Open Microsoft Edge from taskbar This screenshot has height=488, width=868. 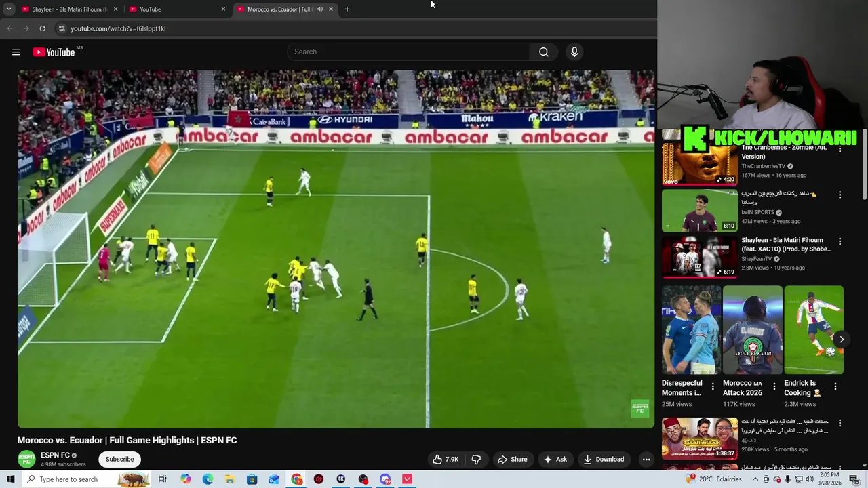click(208, 479)
